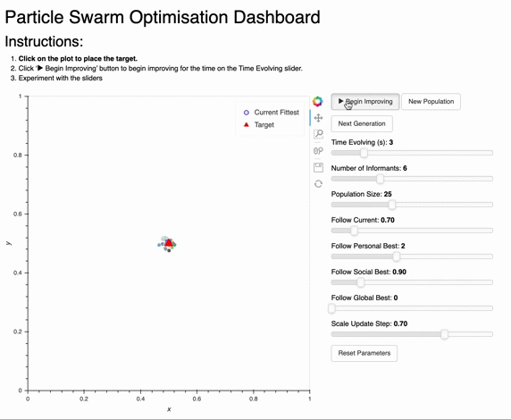Click the New Population button

tap(431, 101)
